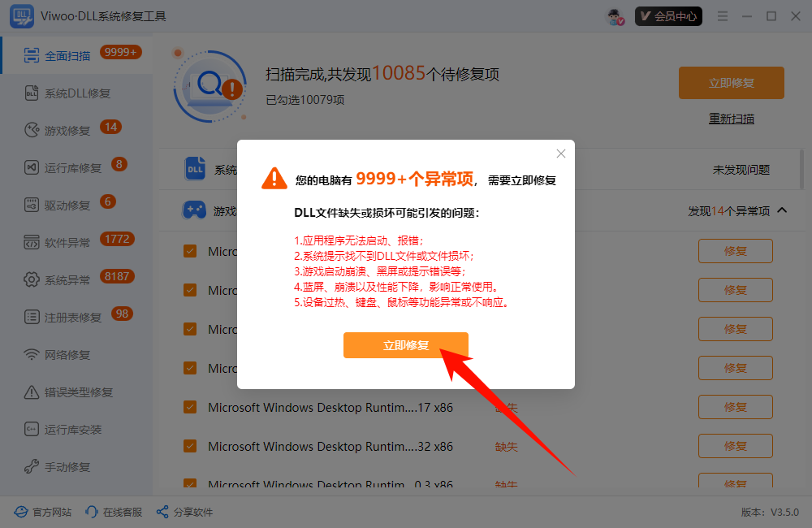Viewport: 812px width, 528px height.
Task: Toggle checkbox for Desktop Runtime 32 x86
Action: click(x=190, y=446)
